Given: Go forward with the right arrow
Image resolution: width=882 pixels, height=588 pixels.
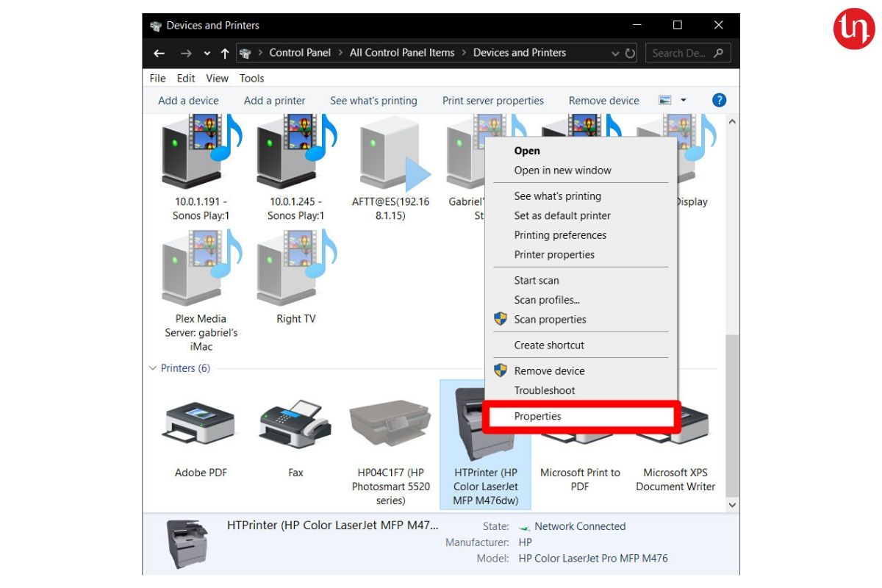Looking at the screenshot, I should (x=186, y=53).
